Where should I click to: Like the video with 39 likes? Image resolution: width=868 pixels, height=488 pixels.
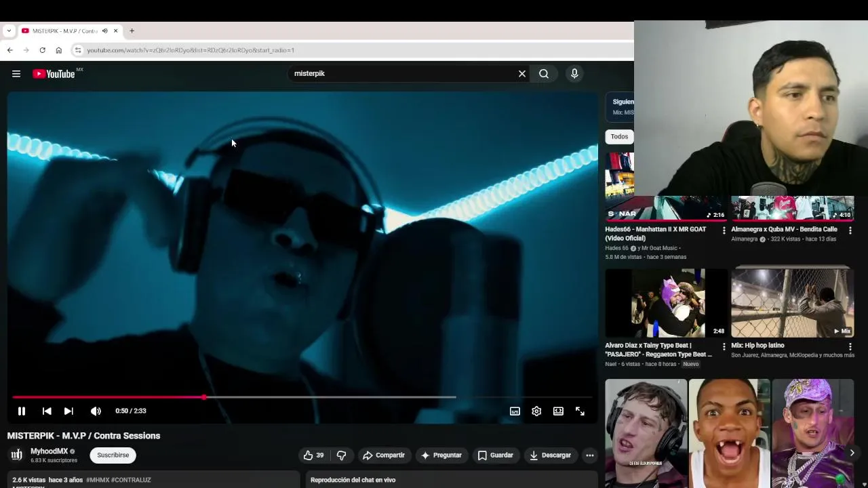click(x=313, y=455)
